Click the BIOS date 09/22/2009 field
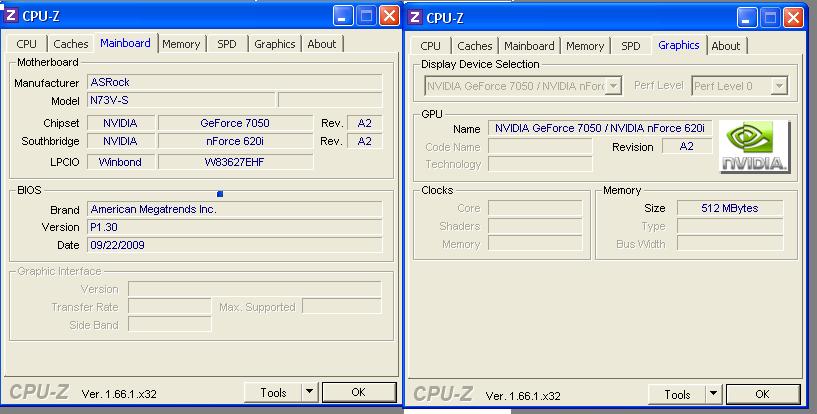 point(234,245)
